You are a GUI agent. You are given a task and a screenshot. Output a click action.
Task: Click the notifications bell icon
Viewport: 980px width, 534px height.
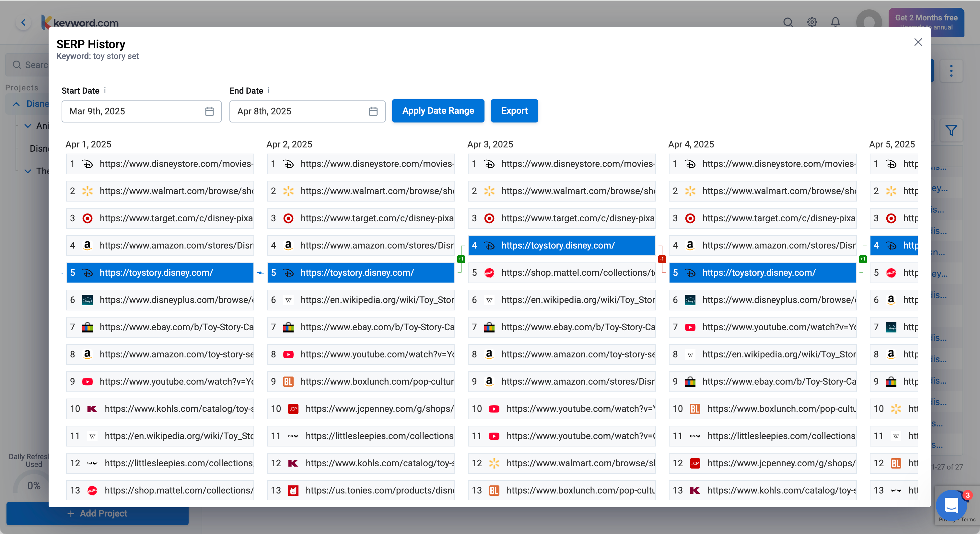pyautogui.click(x=835, y=22)
